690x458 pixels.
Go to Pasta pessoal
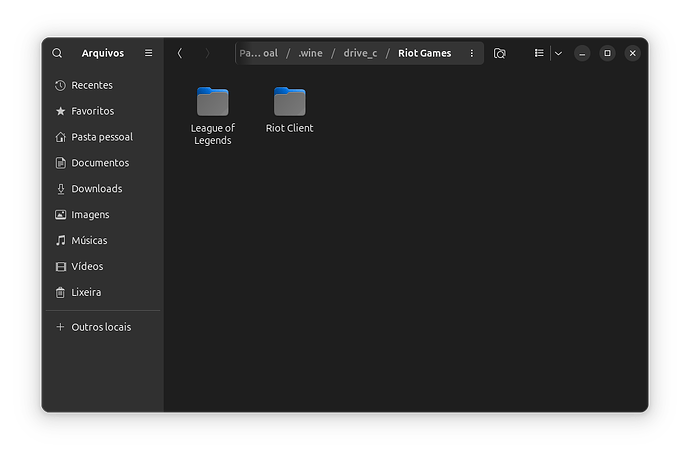(102, 137)
